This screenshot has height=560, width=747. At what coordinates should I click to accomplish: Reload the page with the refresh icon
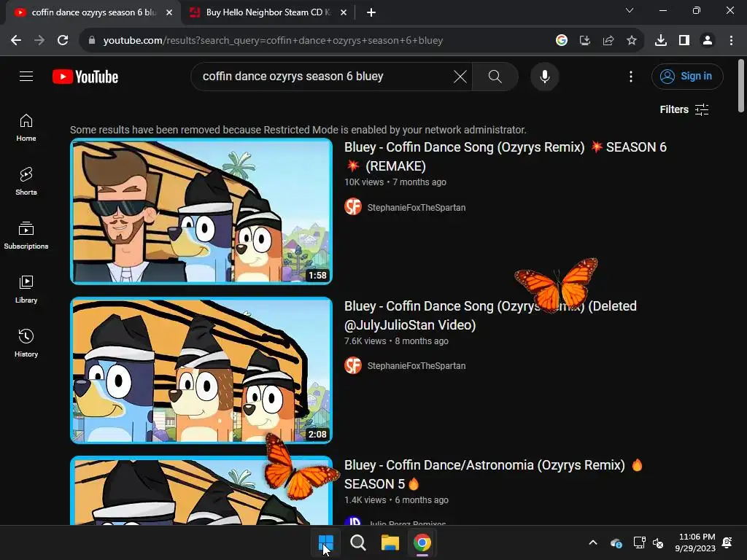pos(63,41)
